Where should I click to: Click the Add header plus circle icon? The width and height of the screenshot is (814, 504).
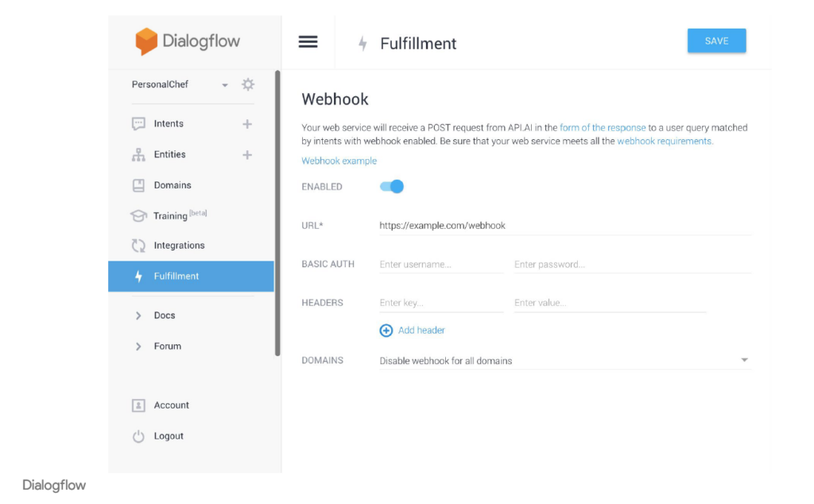tap(386, 330)
